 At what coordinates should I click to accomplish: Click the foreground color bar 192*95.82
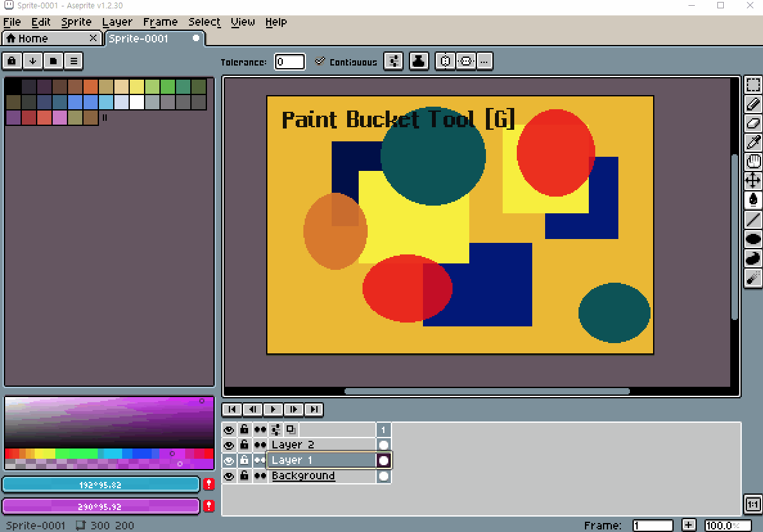click(x=101, y=485)
